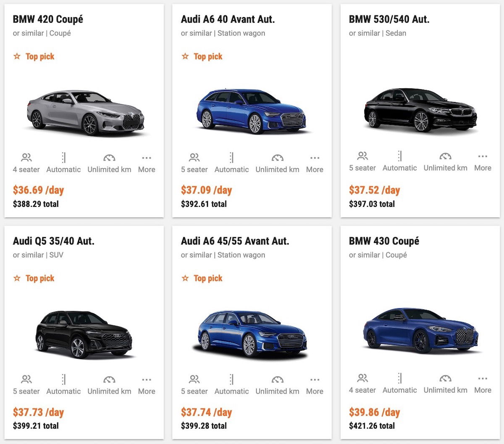Click the Automatic gearshift icon on BMW 430 Coupé card

tap(399, 378)
